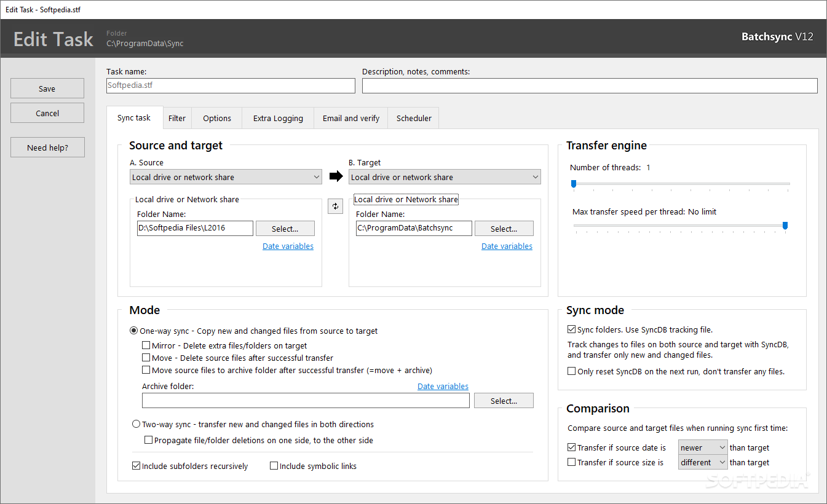Click the Cancel button
This screenshot has width=827, height=504.
point(47,113)
